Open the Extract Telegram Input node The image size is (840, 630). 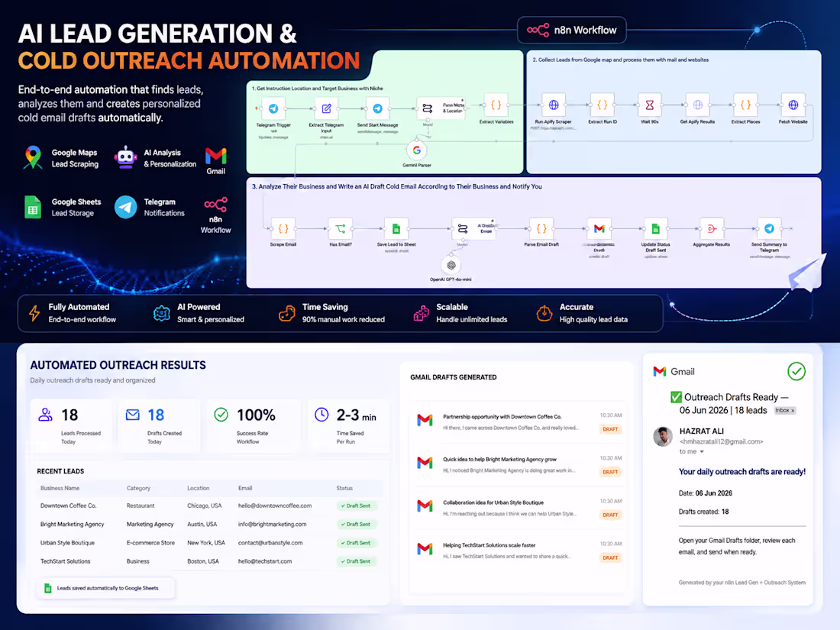[x=326, y=108]
